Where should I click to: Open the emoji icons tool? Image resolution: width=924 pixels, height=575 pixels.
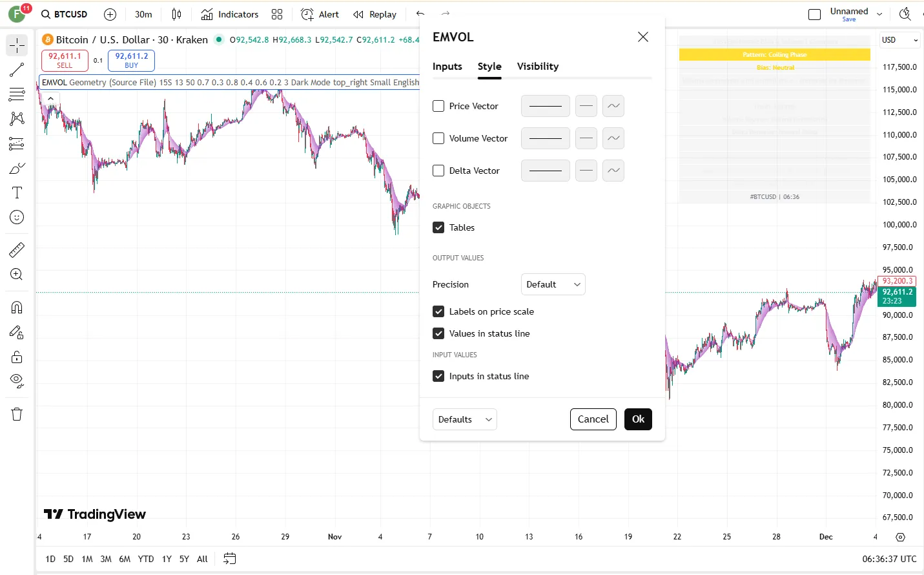click(17, 218)
